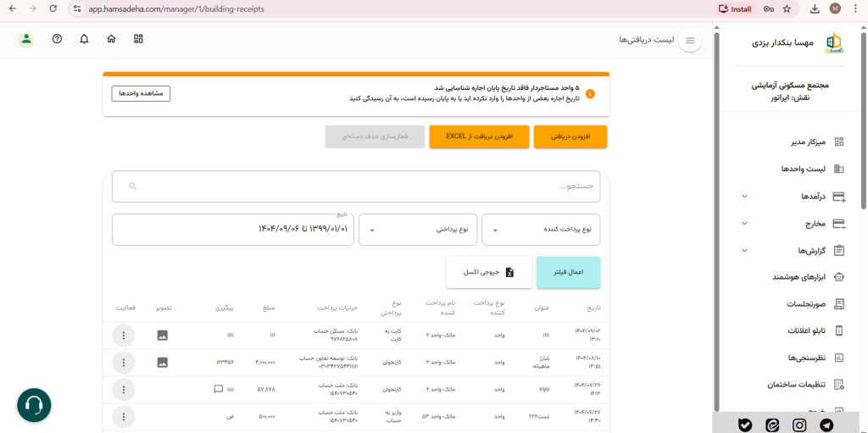Open the تاریخ date range field
Screen dimensions: 868x433
coord(233,230)
